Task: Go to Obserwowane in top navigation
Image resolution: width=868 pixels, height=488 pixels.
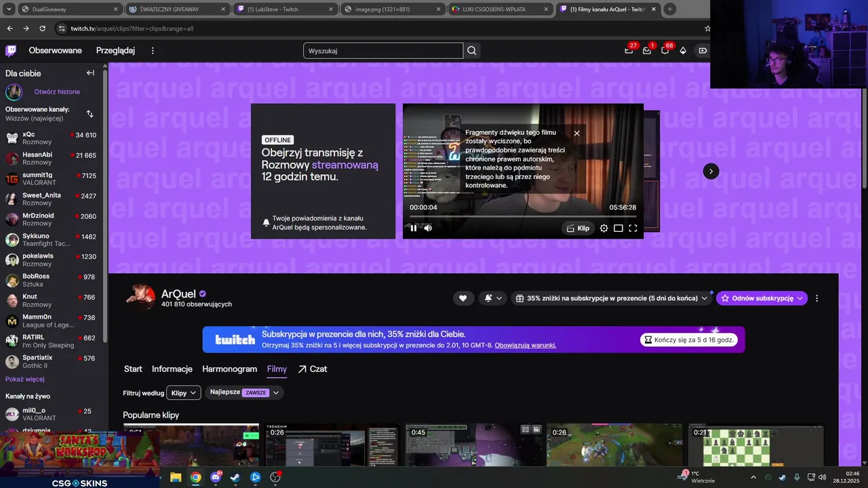Action: tap(55, 51)
